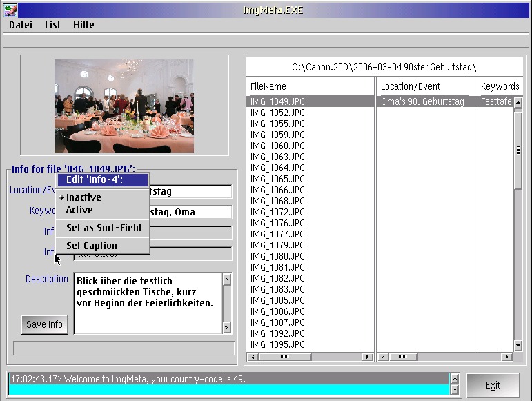The image size is (532, 401).
Task: Click details columns right scroll arrow
Action: pos(507,357)
